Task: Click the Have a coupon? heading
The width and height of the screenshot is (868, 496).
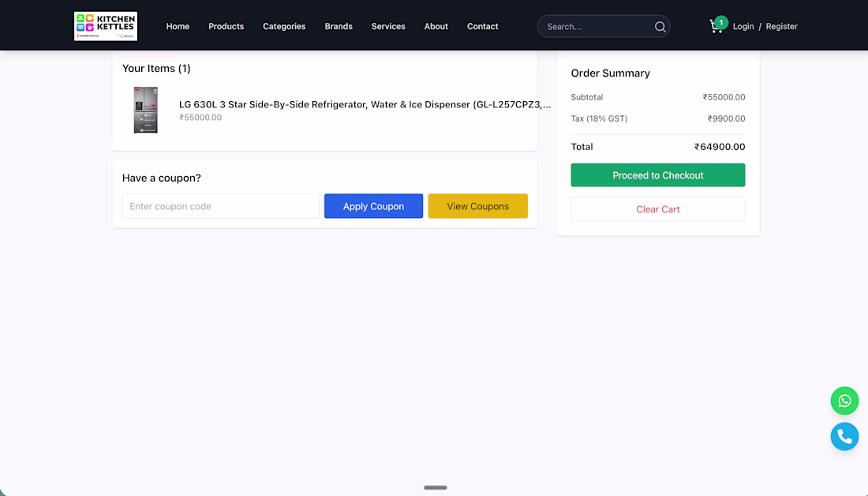Action: 162,178
